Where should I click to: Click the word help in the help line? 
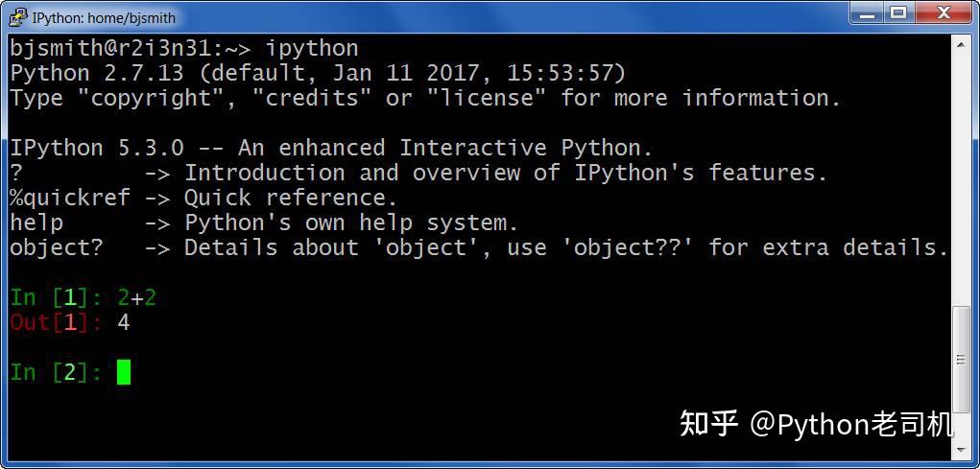pyautogui.click(x=36, y=223)
